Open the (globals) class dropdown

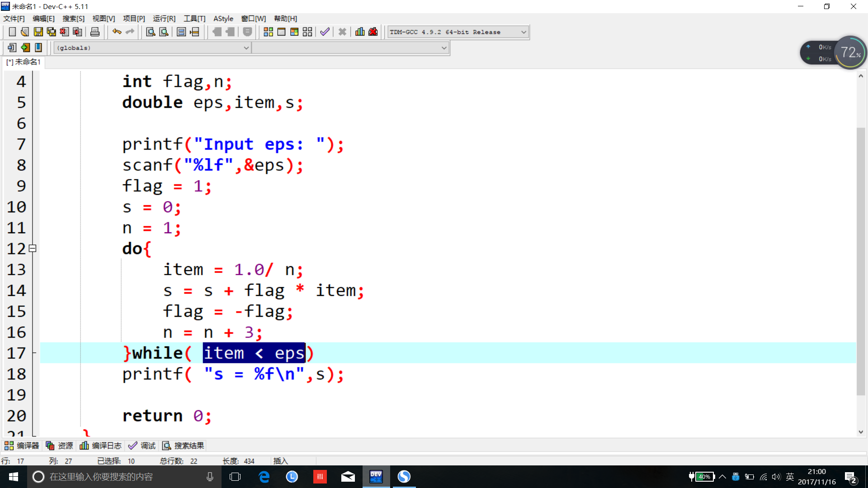click(152, 48)
